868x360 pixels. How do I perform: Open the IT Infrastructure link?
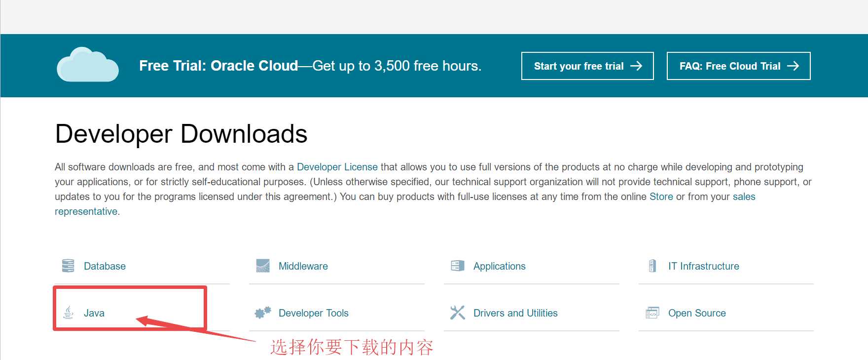pos(704,266)
